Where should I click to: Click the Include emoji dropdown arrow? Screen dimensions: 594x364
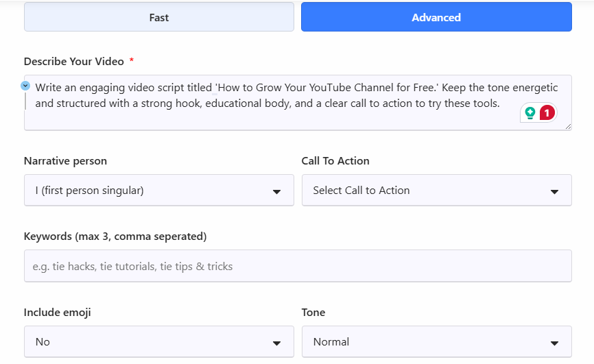[276, 343]
